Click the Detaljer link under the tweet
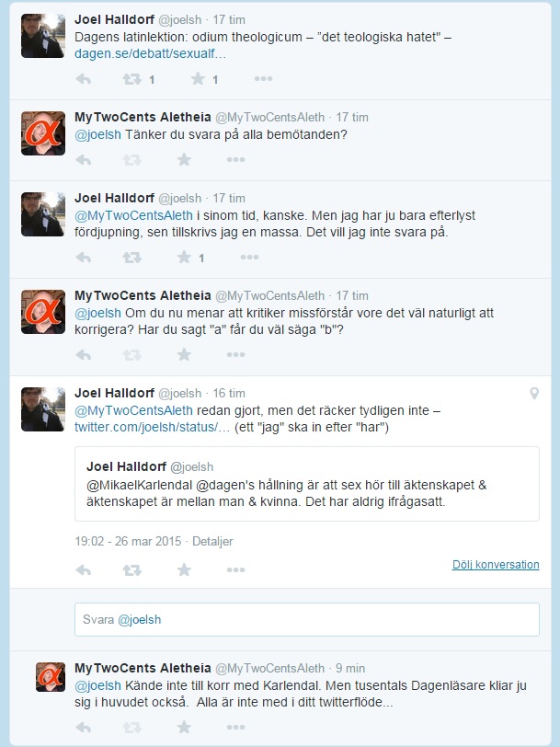This screenshot has height=747, width=560. tap(212, 542)
